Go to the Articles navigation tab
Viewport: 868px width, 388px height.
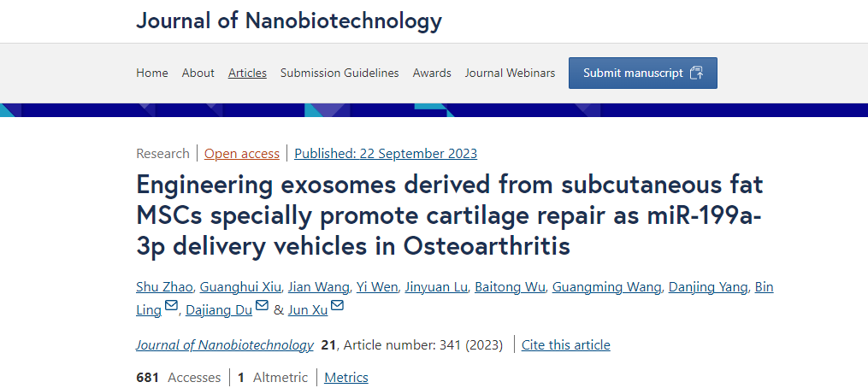pos(247,73)
